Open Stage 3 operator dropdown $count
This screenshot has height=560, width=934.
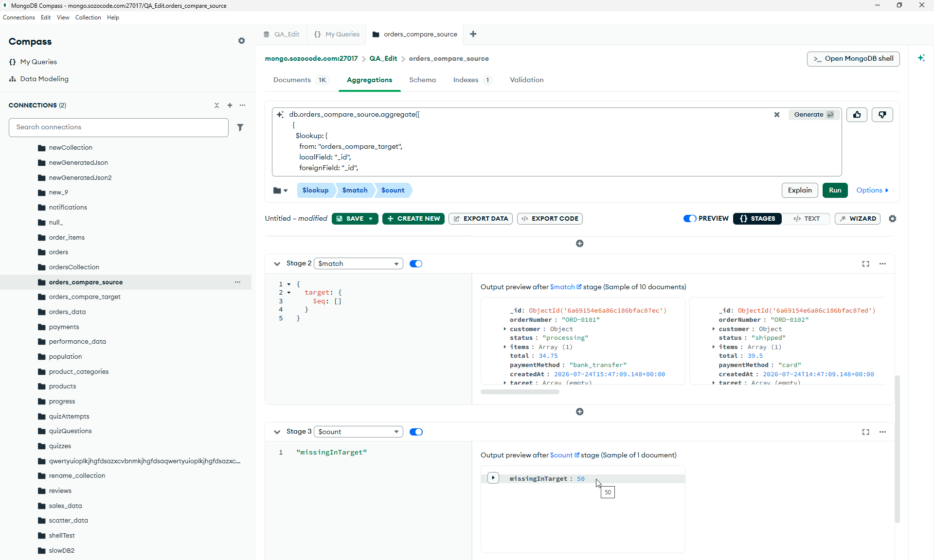(359, 432)
